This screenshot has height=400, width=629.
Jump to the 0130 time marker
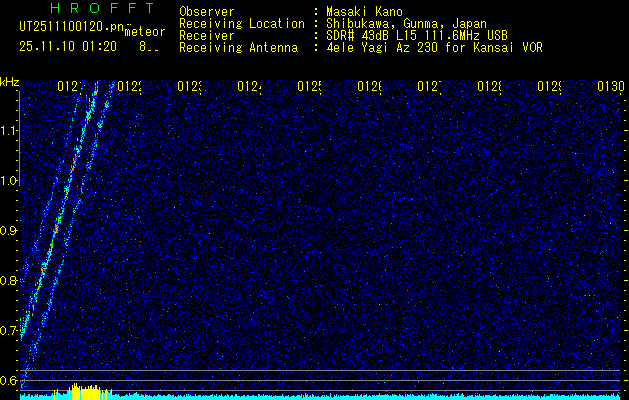point(611,87)
